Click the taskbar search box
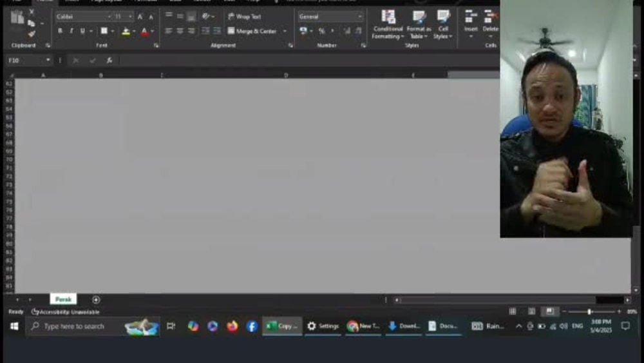Image resolution: width=644 pixels, height=363 pixels. pyautogui.click(x=93, y=326)
